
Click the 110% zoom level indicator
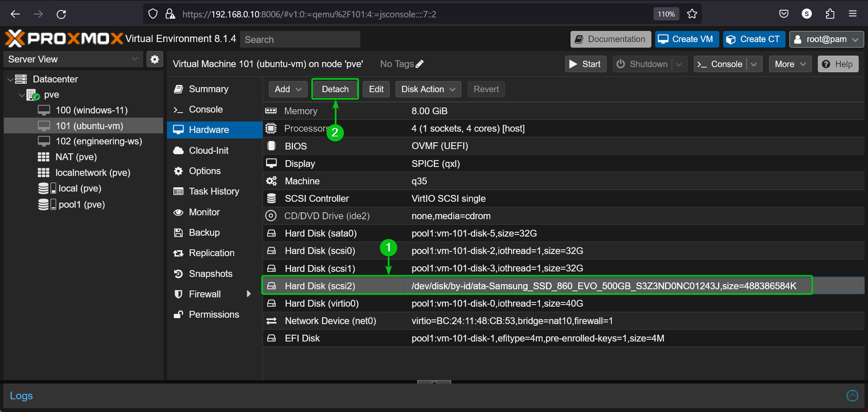click(x=666, y=14)
